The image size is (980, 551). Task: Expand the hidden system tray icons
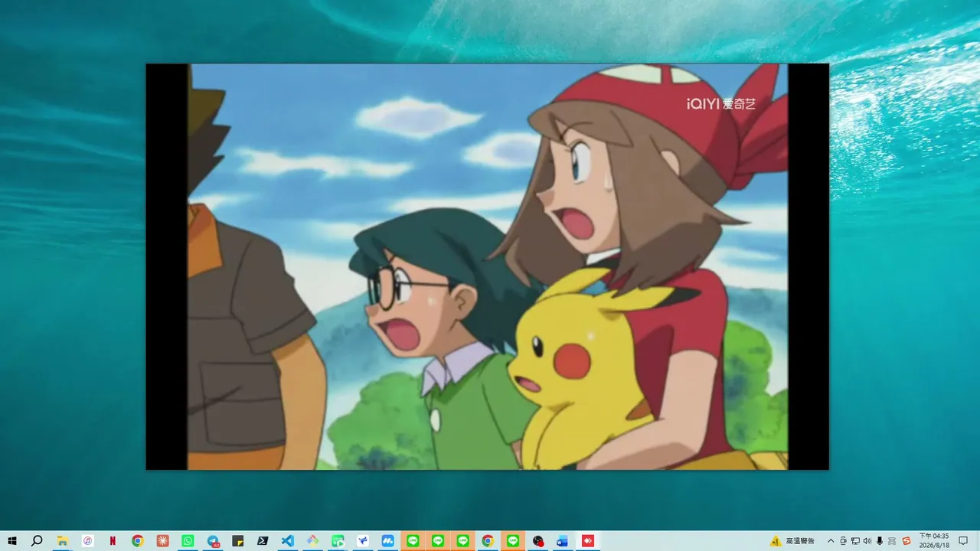click(x=831, y=540)
